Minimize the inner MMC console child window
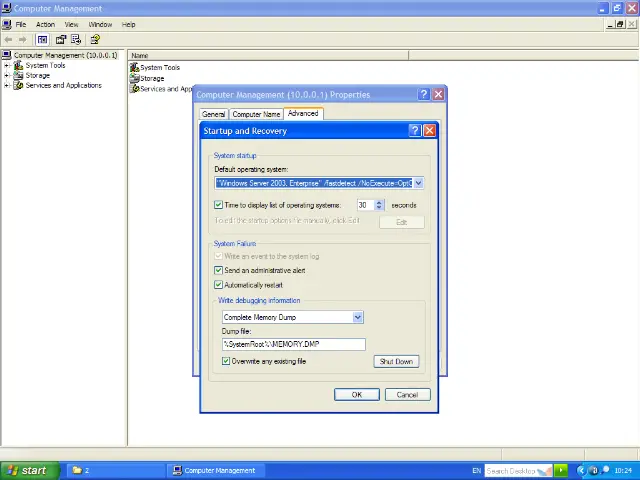The width and height of the screenshot is (640, 480). [x=611, y=24]
